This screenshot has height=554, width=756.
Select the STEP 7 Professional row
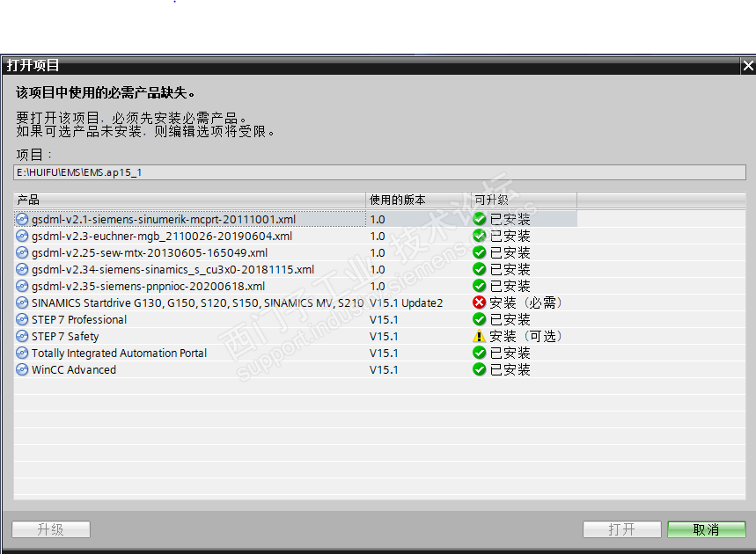[379, 319]
